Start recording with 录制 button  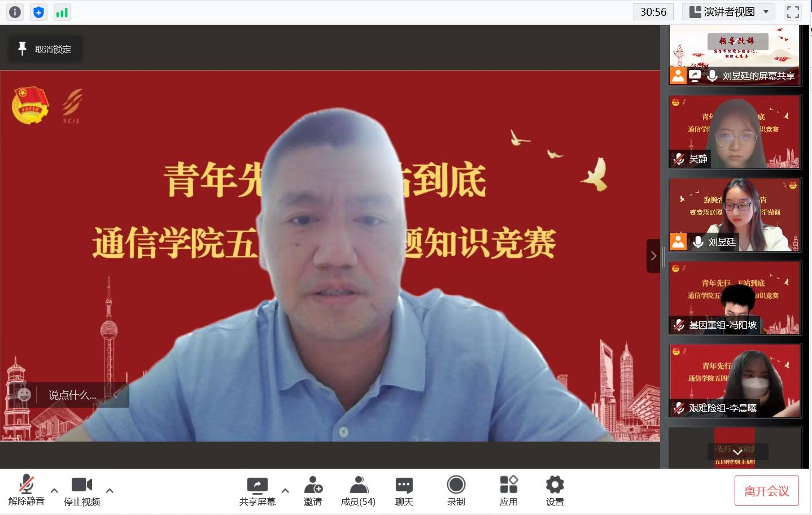coord(456,490)
